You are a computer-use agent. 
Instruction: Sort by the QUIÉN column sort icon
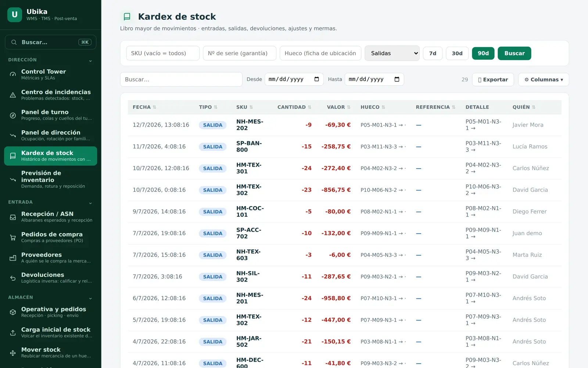pos(534,107)
